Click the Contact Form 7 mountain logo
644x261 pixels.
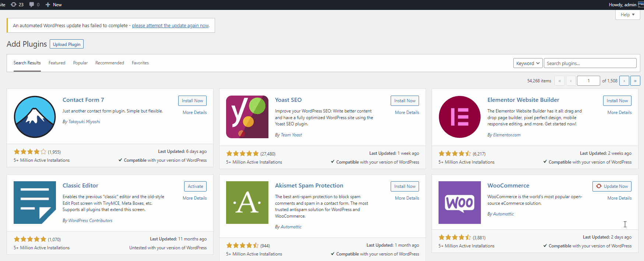(35, 117)
